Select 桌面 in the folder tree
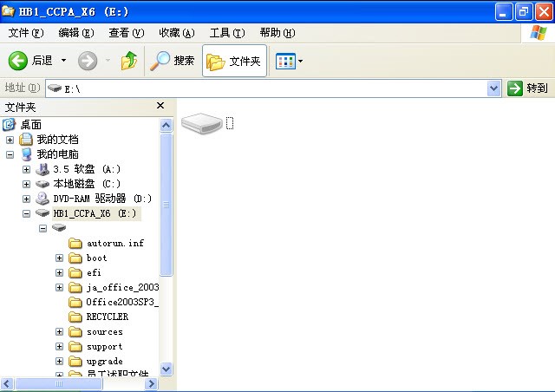This screenshot has width=555, height=392. 31,125
